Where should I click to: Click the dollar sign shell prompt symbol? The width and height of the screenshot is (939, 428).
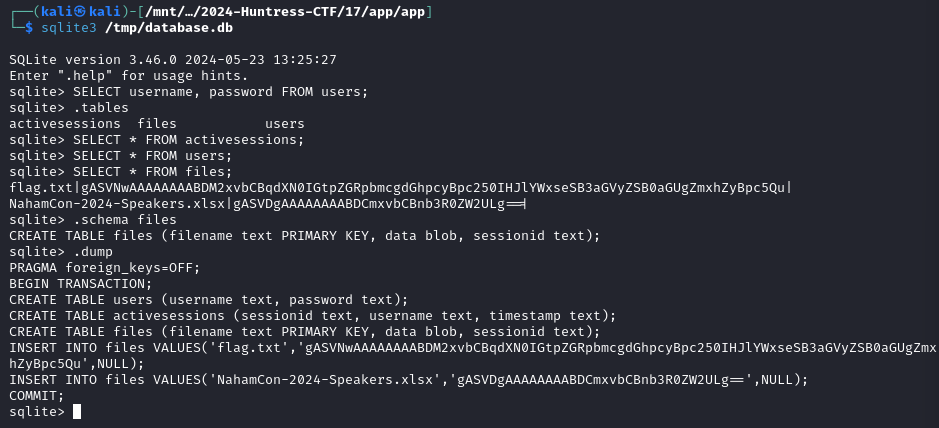click(x=29, y=28)
